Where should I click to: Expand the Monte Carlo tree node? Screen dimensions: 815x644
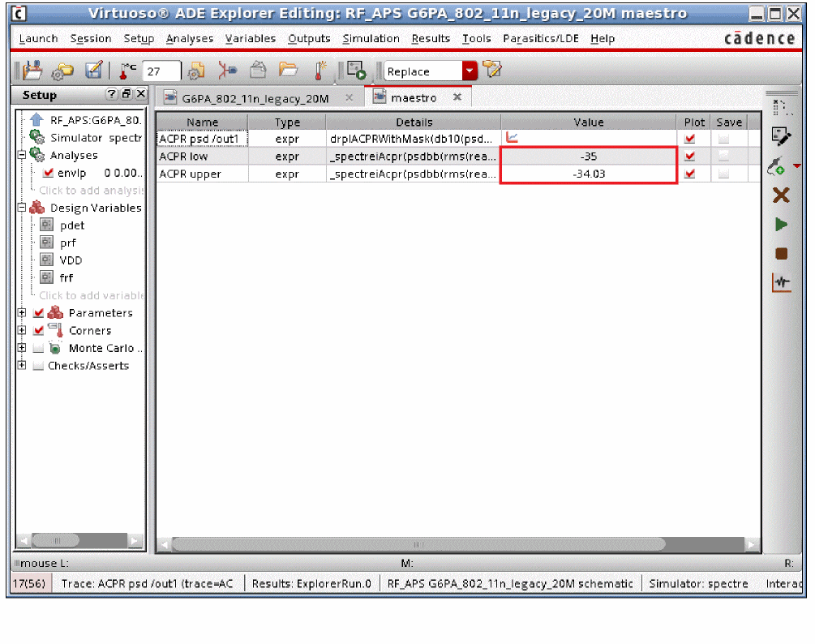click(22, 348)
